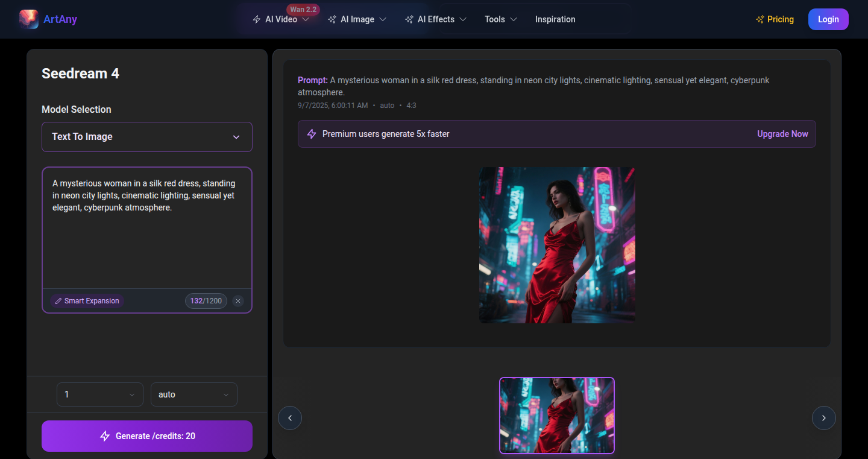The image size is (868, 459).
Task: Go to previous image with left arrow
Action: click(x=290, y=418)
